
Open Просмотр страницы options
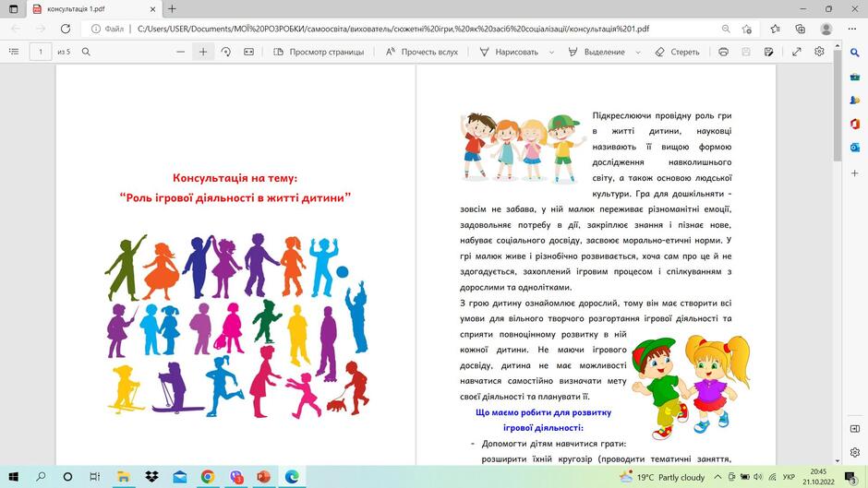click(x=319, y=52)
